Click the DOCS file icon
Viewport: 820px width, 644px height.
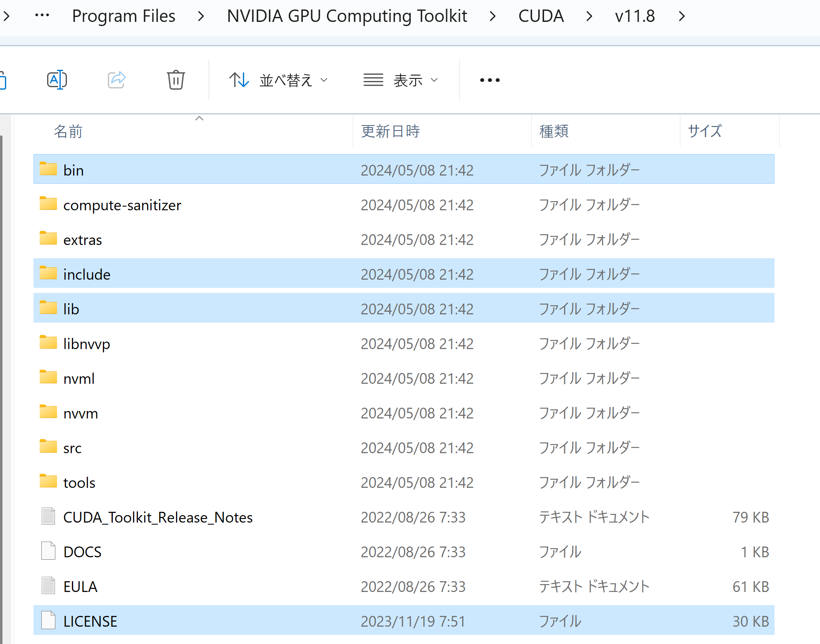click(48, 551)
